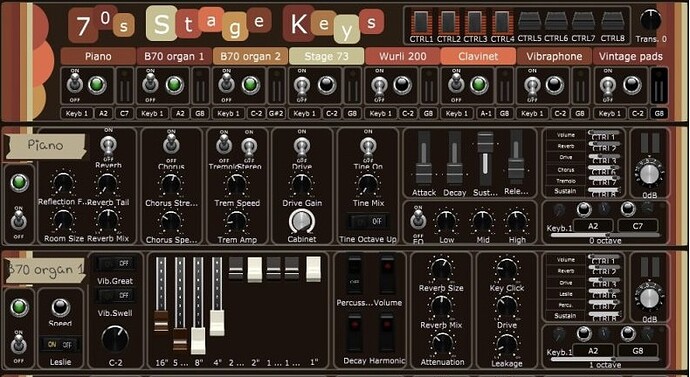Viewport: 690px width, 377px height.
Task: Click the Key Click knob
Action: tap(506, 269)
